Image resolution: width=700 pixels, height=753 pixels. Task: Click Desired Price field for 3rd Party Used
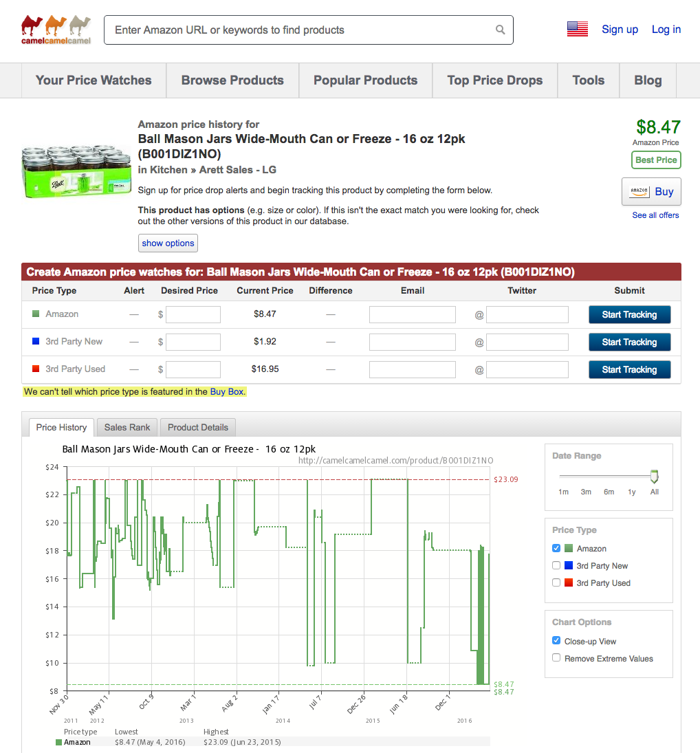click(x=193, y=369)
